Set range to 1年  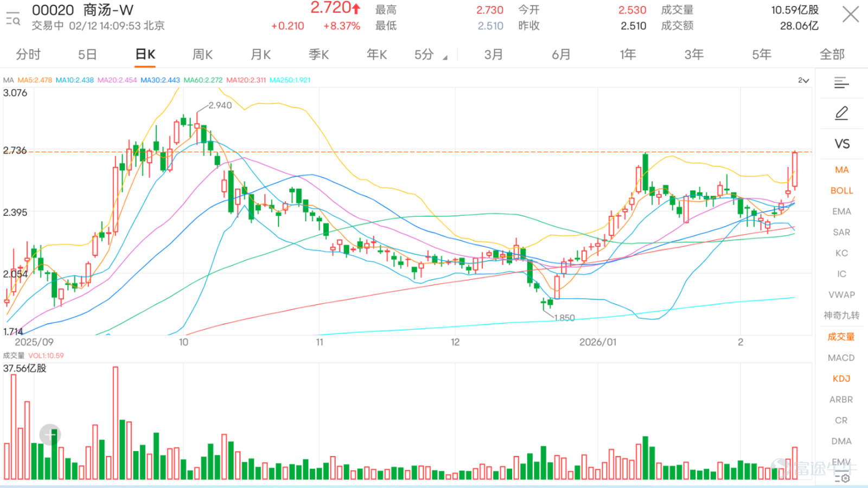(628, 54)
